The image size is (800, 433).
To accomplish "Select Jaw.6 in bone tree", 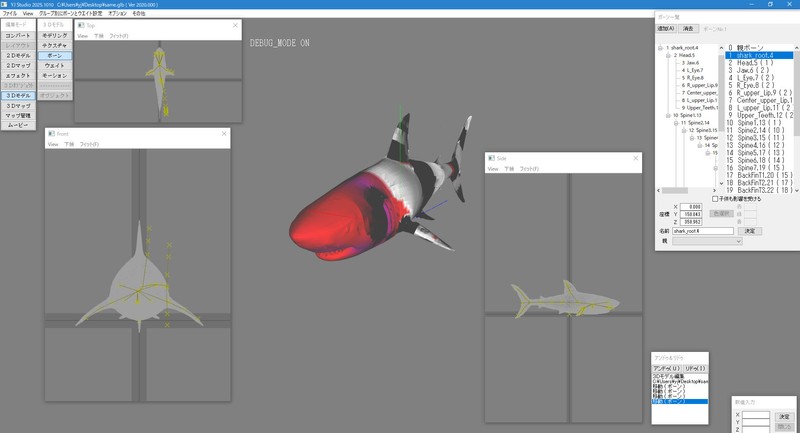I will [690, 63].
